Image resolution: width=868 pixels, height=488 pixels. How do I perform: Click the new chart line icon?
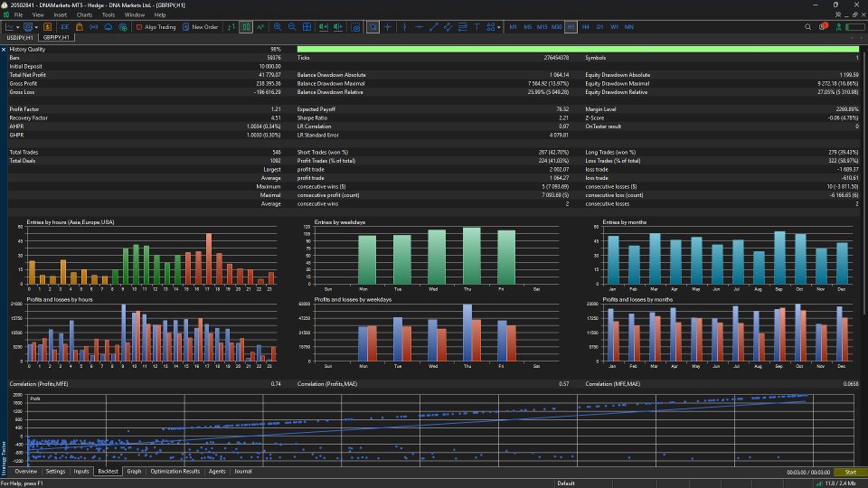tap(10, 27)
